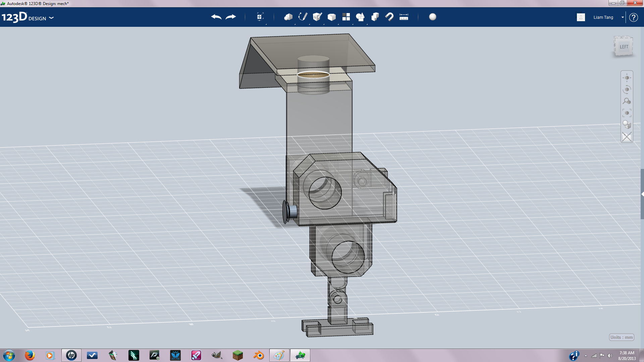
Task: Select the Zoom navigation tool
Action: pyautogui.click(x=627, y=101)
